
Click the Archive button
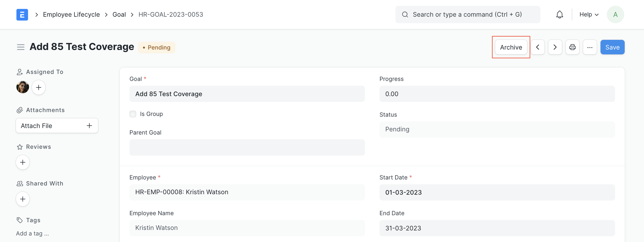(511, 47)
